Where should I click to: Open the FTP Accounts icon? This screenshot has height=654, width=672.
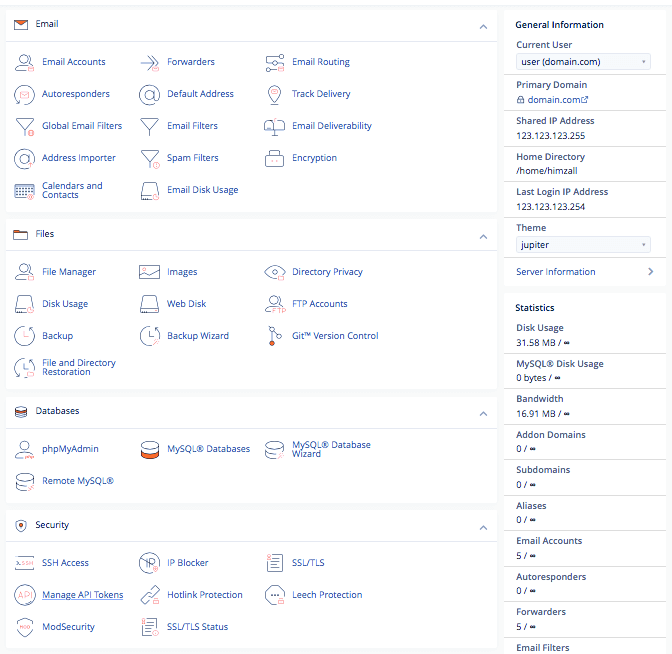pos(275,304)
